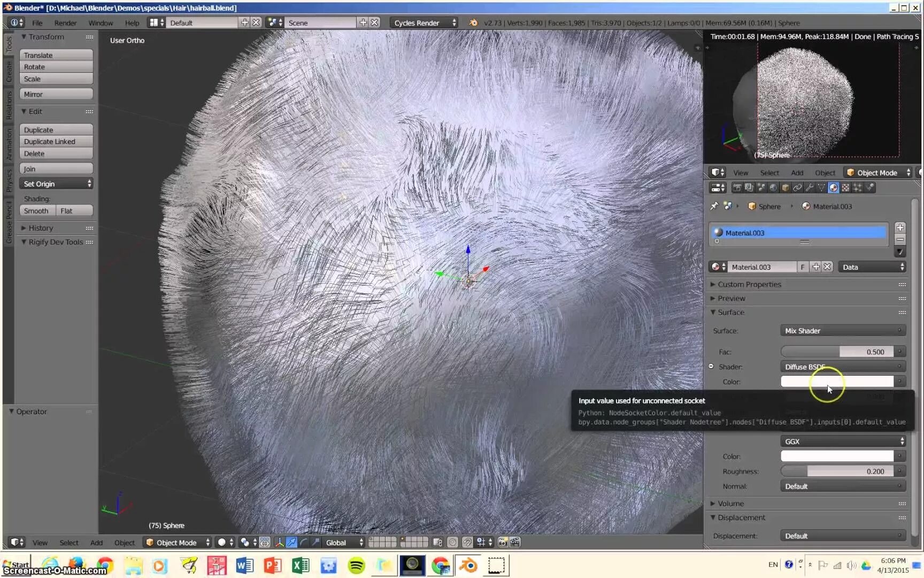Open the Global orientation dropdown
This screenshot has width=924, height=578.
pyautogui.click(x=343, y=542)
